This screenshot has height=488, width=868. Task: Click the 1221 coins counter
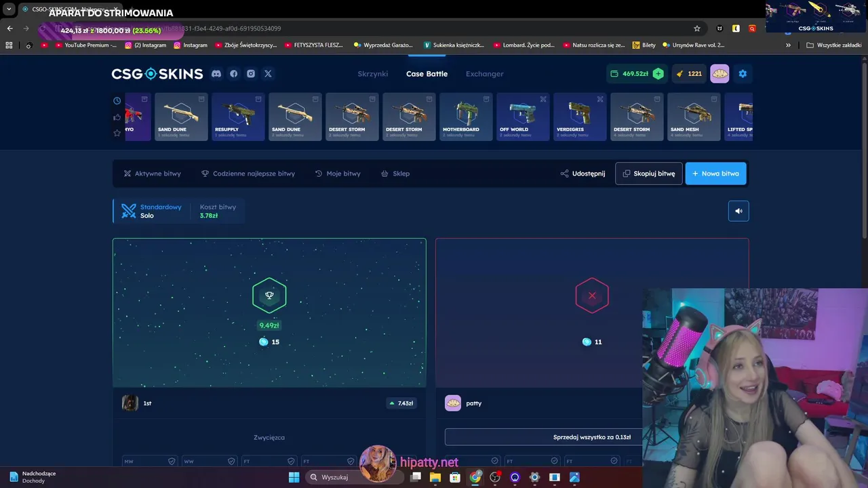689,74
